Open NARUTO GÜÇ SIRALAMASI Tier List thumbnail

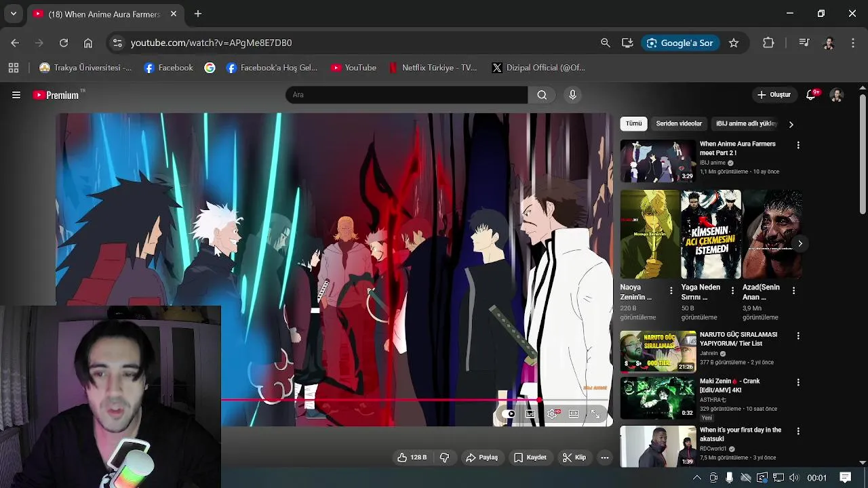click(658, 351)
